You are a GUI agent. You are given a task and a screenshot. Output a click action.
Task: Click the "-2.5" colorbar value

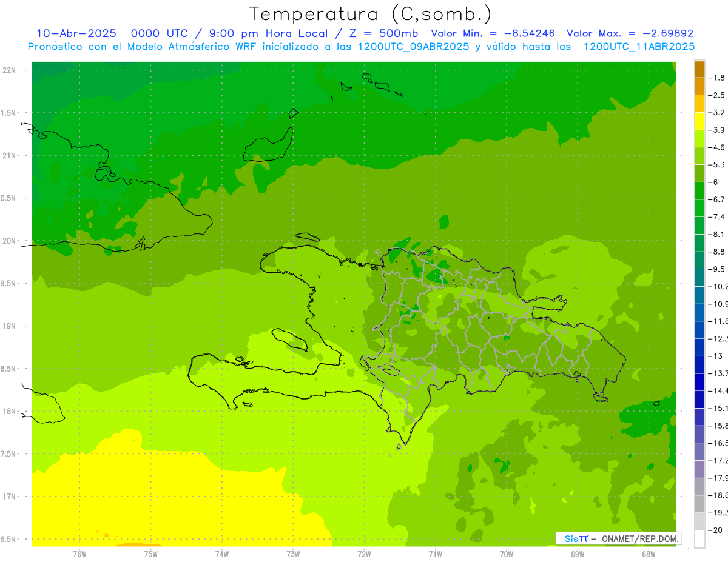click(717, 95)
